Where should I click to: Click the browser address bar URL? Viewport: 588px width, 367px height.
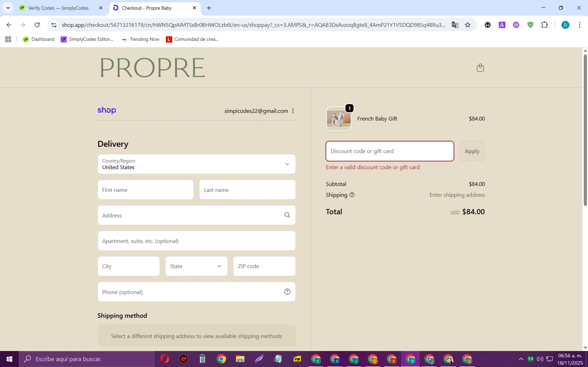pyautogui.click(x=253, y=25)
